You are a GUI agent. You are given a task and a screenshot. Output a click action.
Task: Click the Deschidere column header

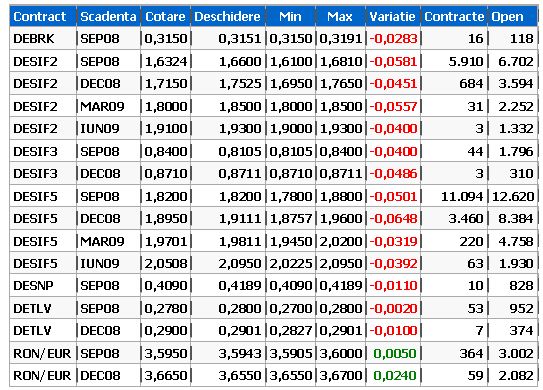point(228,16)
